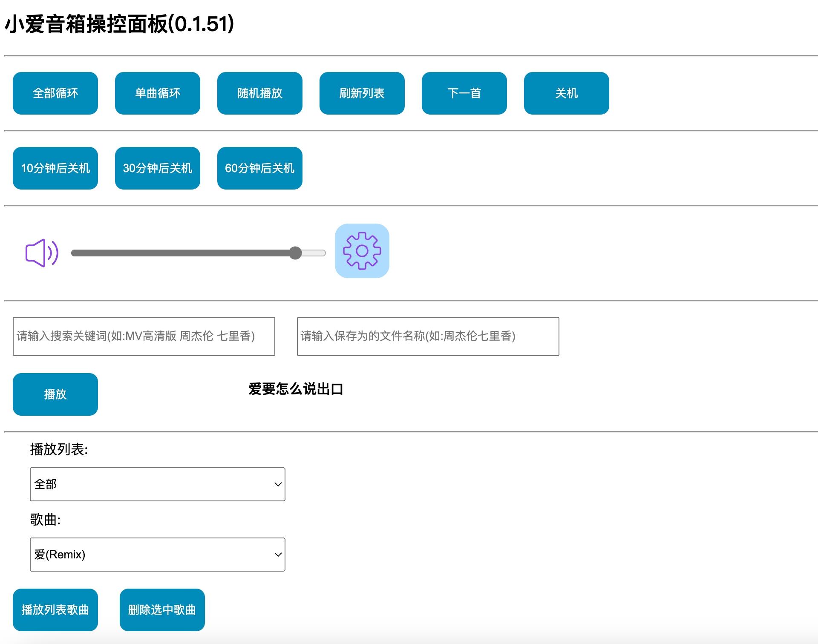The height and width of the screenshot is (644, 818).
Task: Click the 播放列表歌曲 button
Action: pyautogui.click(x=55, y=610)
